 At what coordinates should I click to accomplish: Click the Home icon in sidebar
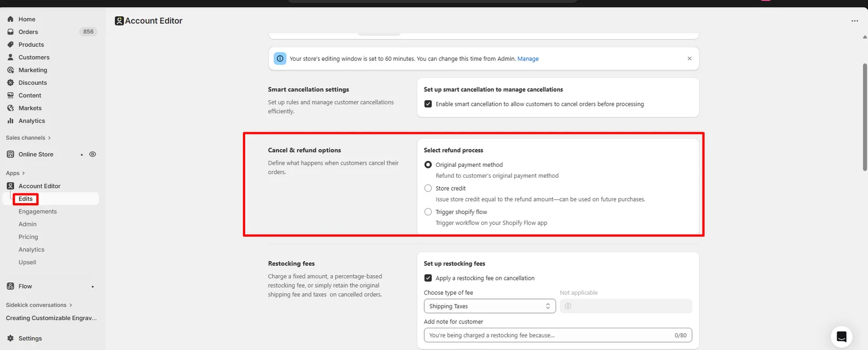pyautogui.click(x=10, y=19)
